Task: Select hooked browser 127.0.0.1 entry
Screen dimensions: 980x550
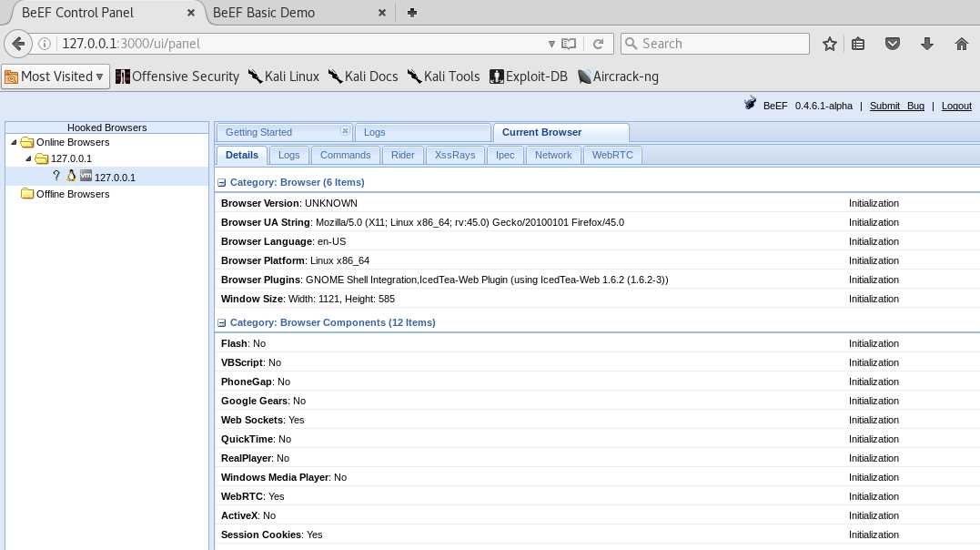Action: click(107, 177)
